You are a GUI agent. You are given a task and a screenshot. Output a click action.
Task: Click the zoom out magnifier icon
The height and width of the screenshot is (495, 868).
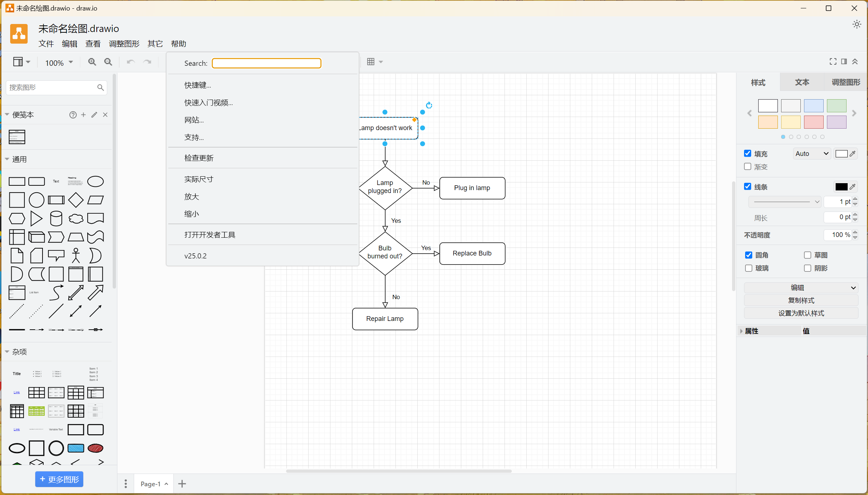pyautogui.click(x=108, y=62)
